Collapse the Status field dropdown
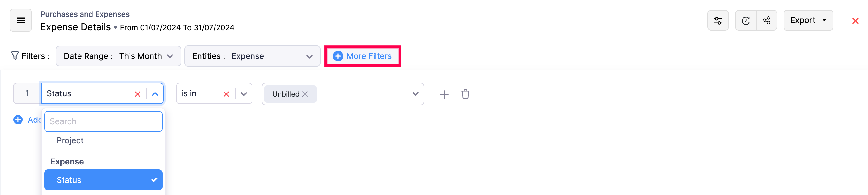The image size is (868, 195). pos(155,94)
